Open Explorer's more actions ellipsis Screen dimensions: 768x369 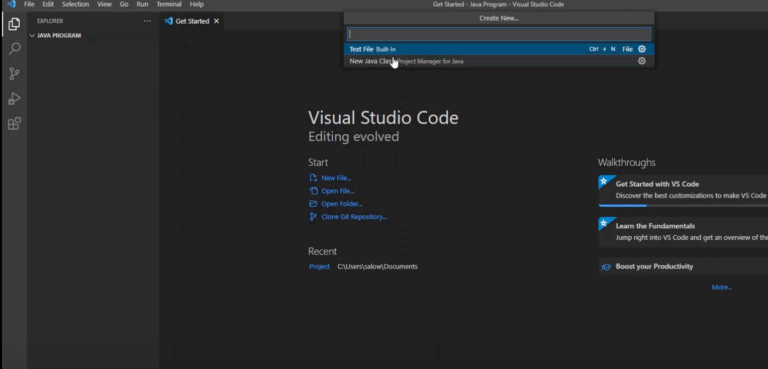[147, 21]
